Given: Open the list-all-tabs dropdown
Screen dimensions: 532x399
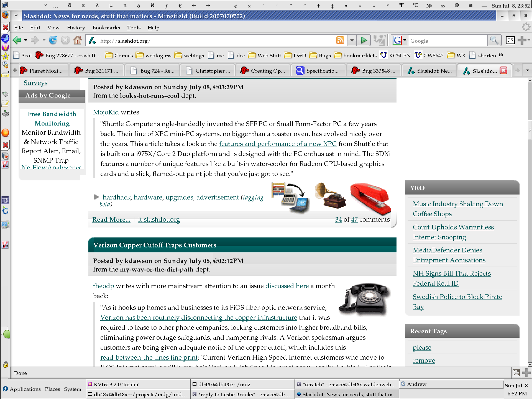Looking at the screenshot, I should [x=527, y=71].
